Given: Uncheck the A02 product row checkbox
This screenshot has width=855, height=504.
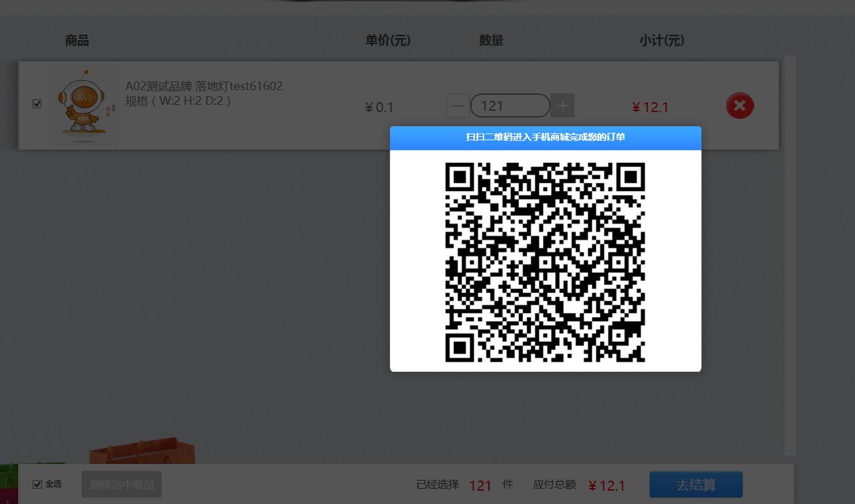Looking at the screenshot, I should pyautogui.click(x=37, y=103).
